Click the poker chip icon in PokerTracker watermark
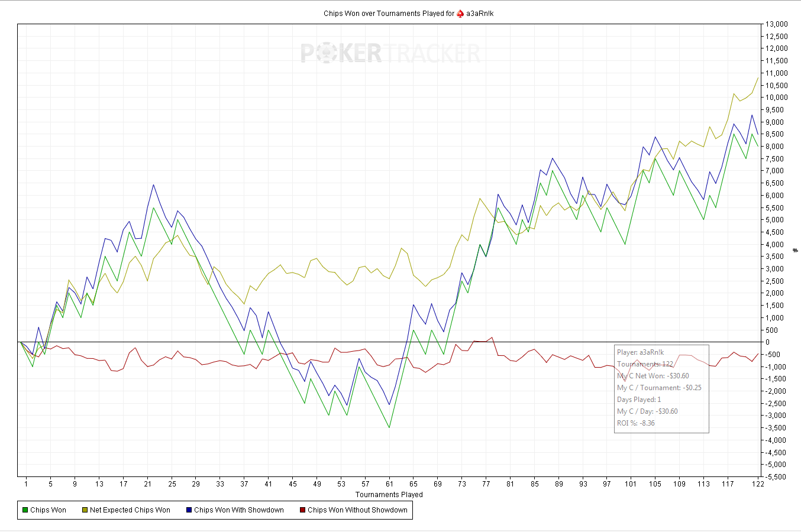Screen dimensions: 801x532 (327, 54)
